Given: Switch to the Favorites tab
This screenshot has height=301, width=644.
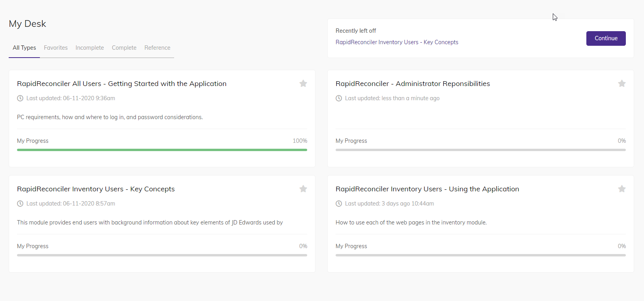Looking at the screenshot, I should click(x=56, y=48).
